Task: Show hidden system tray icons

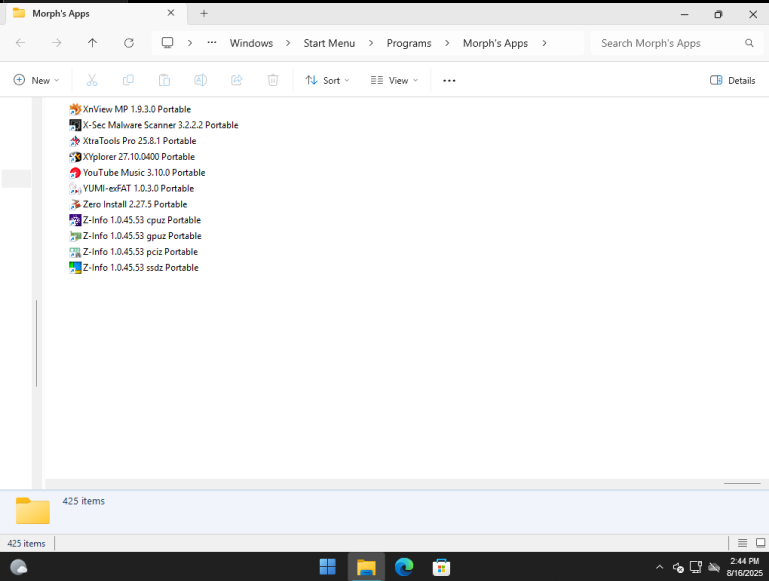Action: (660, 567)
